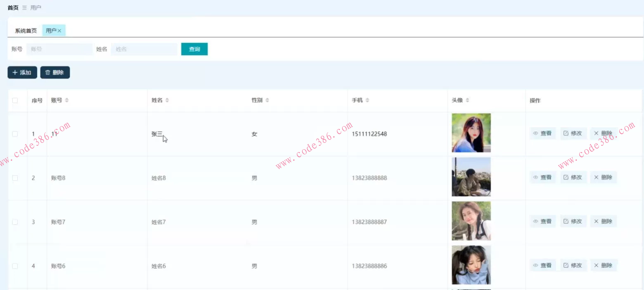This screenshot has height=290, width=644.
Task: Click the account cell 账号6
Action: tap(58, 266)
